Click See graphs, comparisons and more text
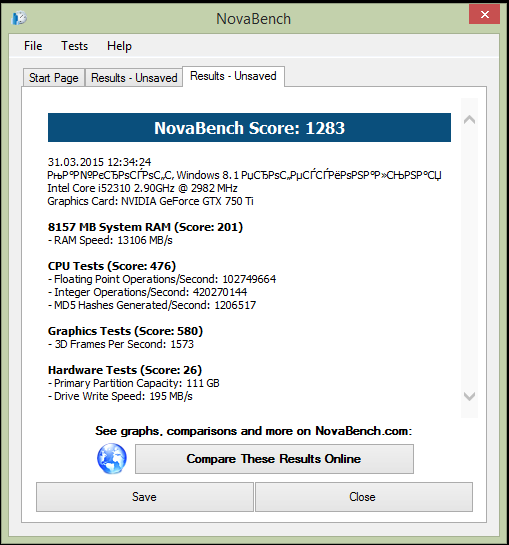Image resolution: width=509 pixels, height=545 pixels. click(x=253, y=431)
